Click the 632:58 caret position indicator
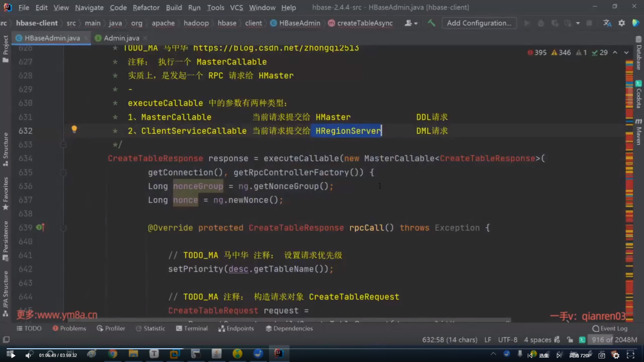This screenshot has width=644, height=362. (x=449, y=340)
